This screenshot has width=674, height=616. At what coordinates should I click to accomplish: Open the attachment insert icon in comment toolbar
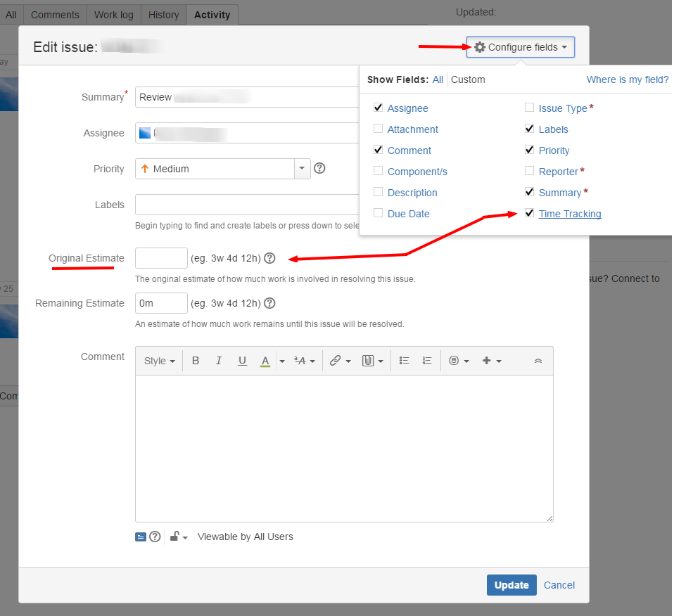[369, 360]
